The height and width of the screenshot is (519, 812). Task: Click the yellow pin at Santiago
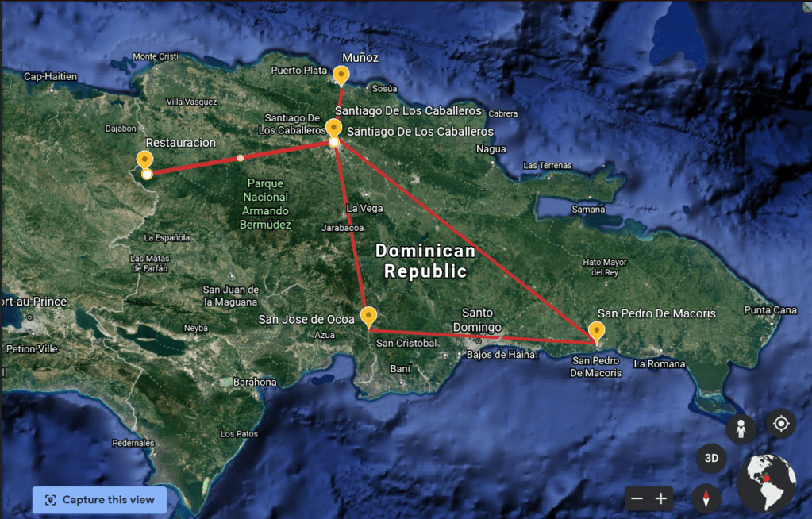point(334,128)
